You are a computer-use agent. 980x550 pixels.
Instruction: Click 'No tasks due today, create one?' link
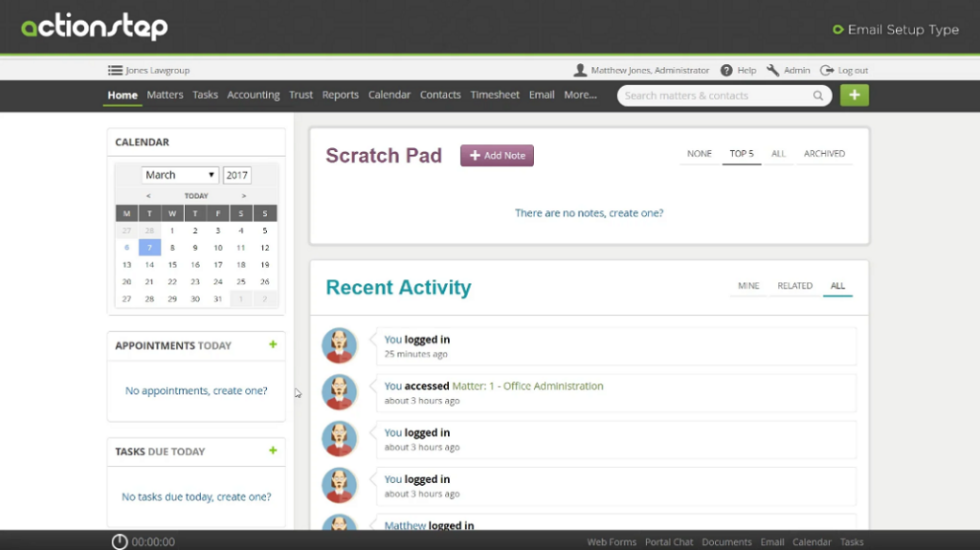coord(196,496)
